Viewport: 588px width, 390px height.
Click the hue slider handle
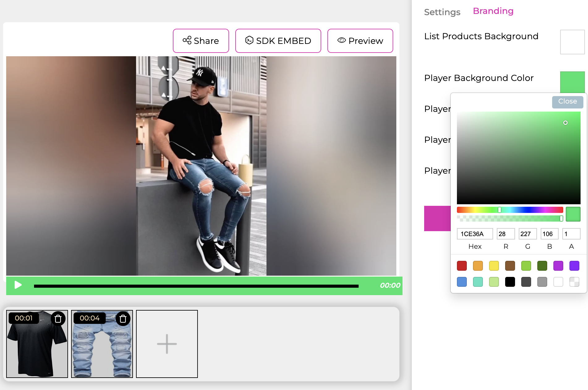(x=500, y=210)
